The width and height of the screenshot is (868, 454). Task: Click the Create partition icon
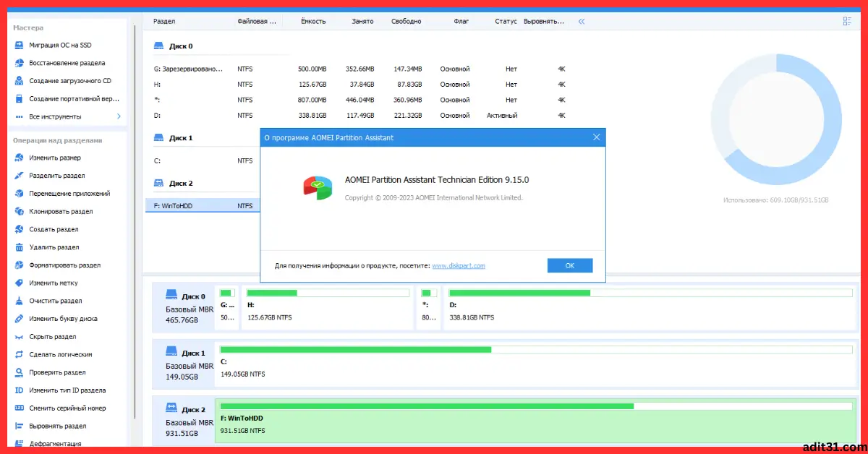point(20,229)
